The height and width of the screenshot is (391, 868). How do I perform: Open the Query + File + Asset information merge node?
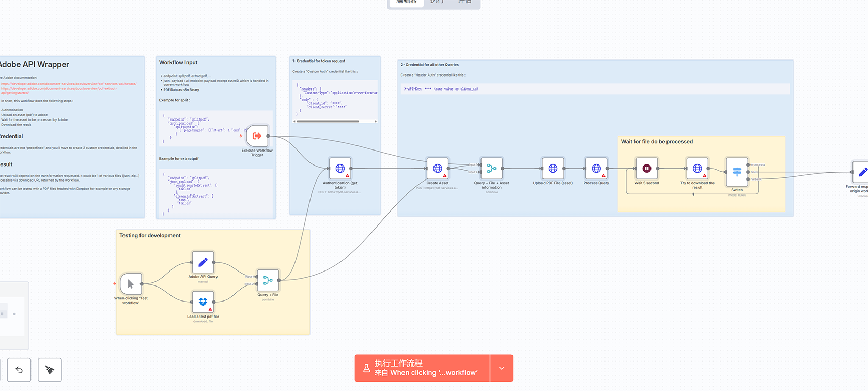[x=491, y=169]
